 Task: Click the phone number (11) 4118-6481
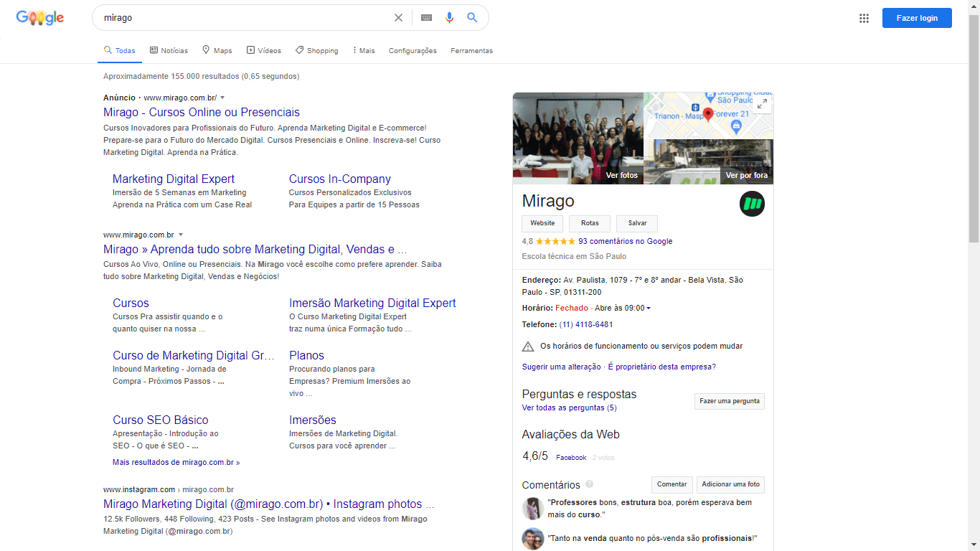[x=586, y=325]
